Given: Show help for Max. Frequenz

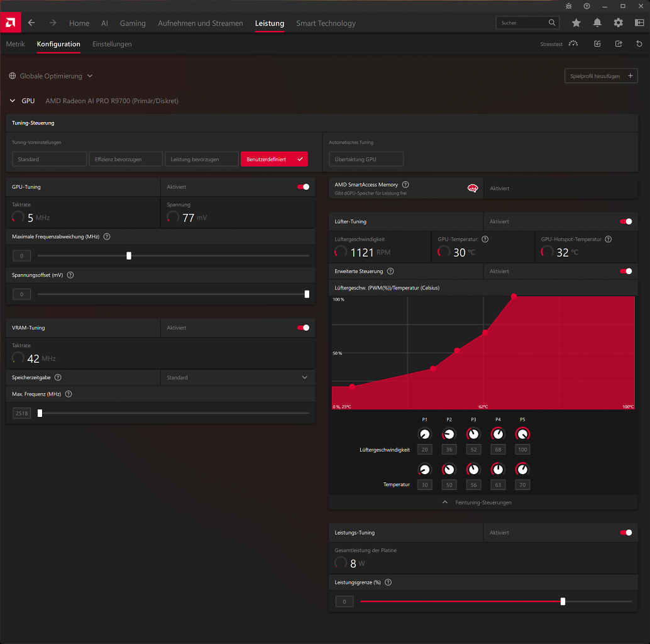Looking at the screenshot, I should click(x=69, y=394).
